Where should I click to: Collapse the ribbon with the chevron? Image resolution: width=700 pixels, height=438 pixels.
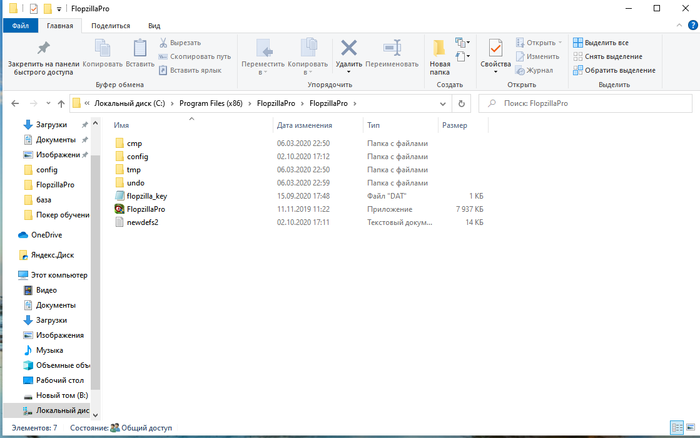[x=679, y=25]
